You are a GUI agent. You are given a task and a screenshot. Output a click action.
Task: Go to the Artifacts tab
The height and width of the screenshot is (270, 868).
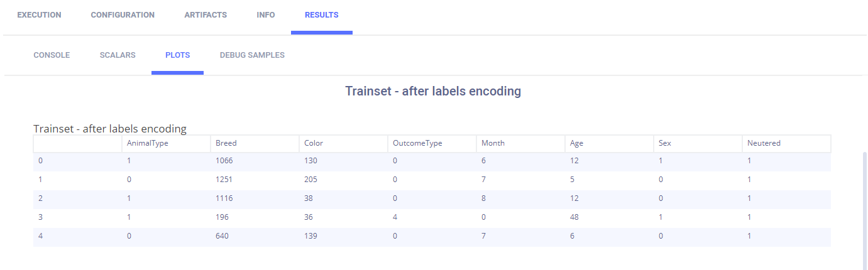(x=206, y=15)
